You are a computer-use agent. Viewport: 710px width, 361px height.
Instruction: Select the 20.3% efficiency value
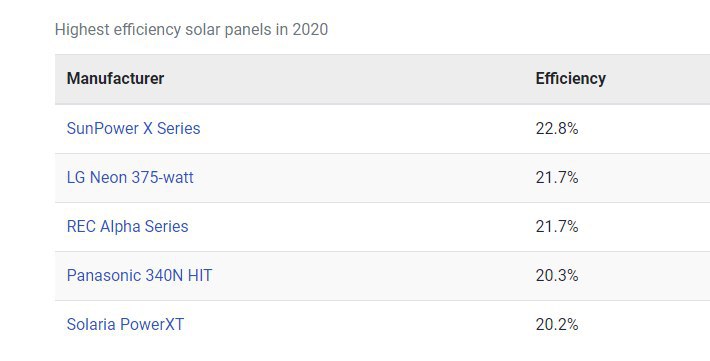pyautogui.click(x=557, y=275)
